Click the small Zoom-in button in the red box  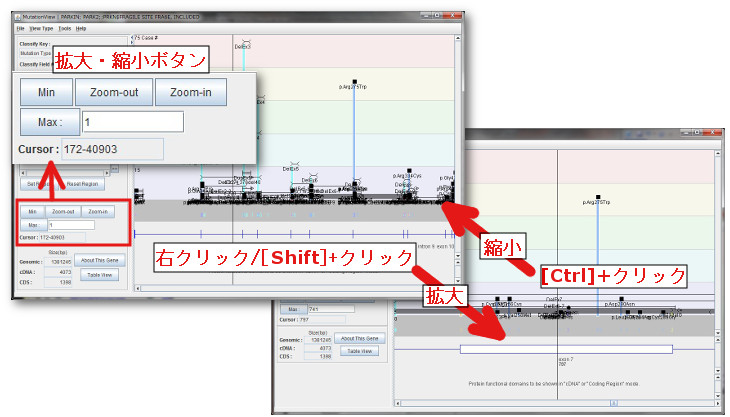coord(100,212)
